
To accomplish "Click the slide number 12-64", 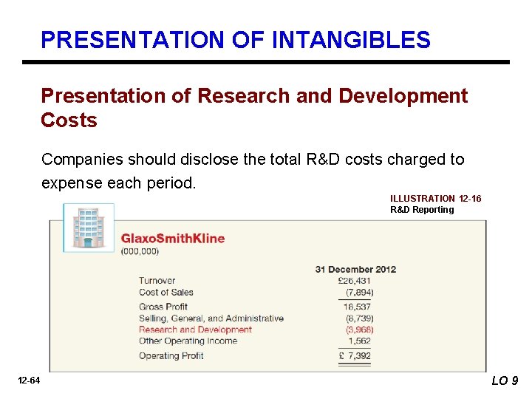I will pyautogui.click(x=29, y=381).
